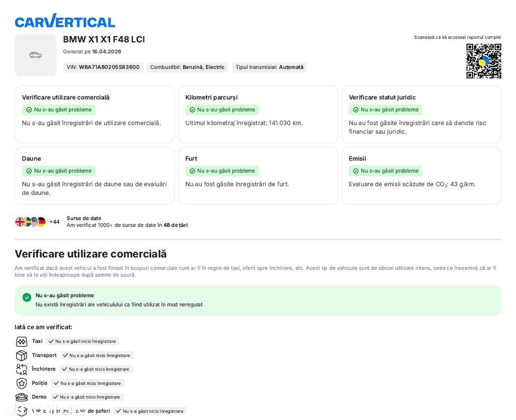Click the generated date 16.04.2026
Viewport: 516px width, 420px height.
[x=107, y=52]
